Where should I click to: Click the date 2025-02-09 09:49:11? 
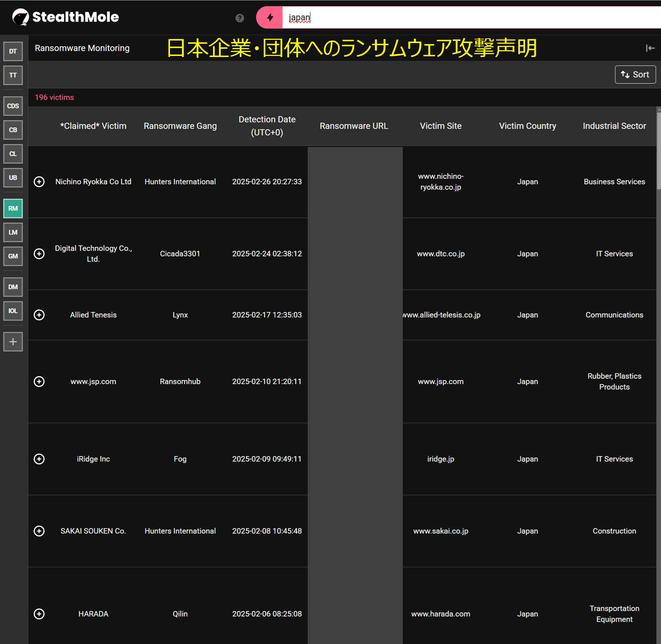267,459
